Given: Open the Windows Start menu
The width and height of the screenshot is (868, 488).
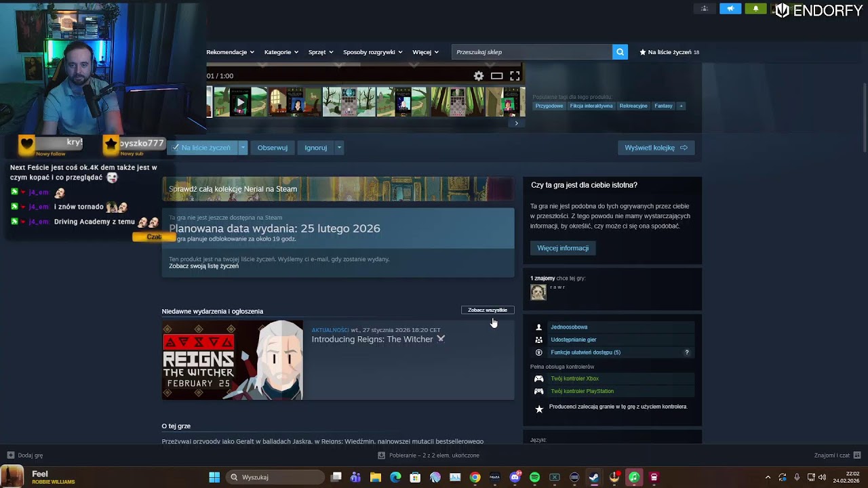Looking at the screenshot, I should (x=214, y=477).
